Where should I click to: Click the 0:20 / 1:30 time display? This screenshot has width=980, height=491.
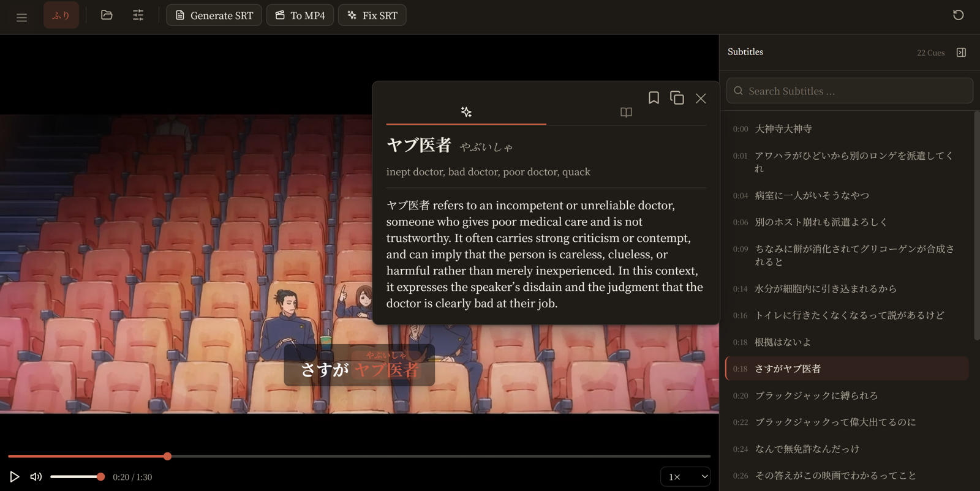point(132,477)
